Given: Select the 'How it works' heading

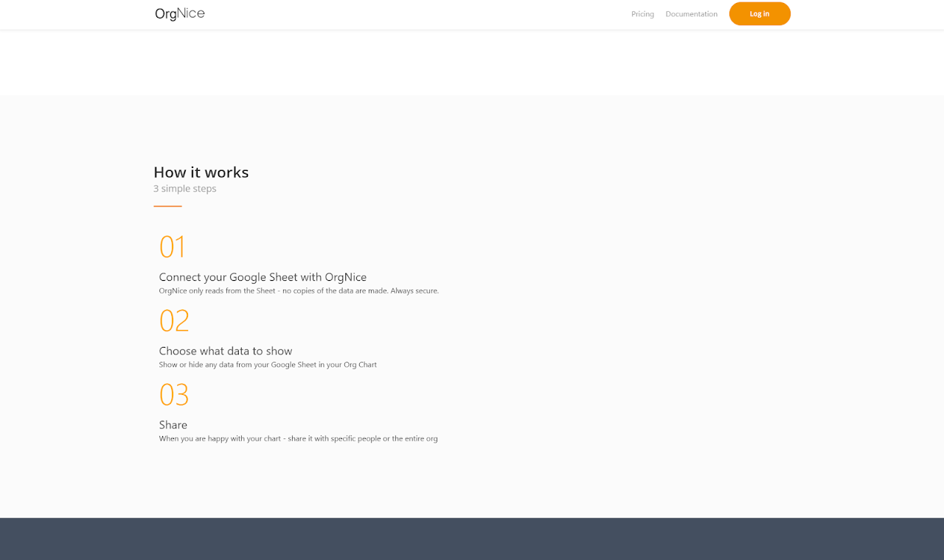Looking at the screenshot, I should point(201,172).
